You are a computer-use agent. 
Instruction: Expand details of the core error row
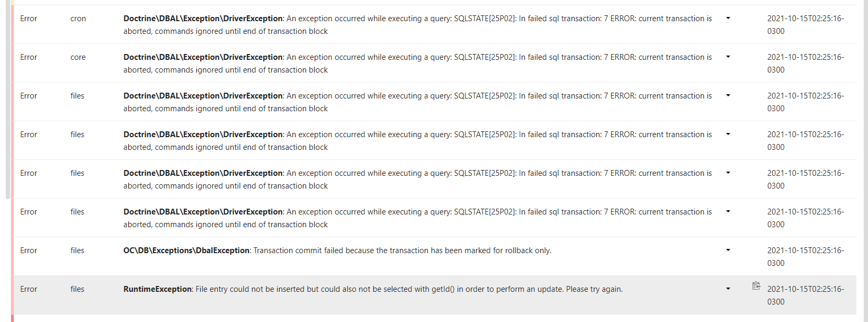tap(728, 57)
